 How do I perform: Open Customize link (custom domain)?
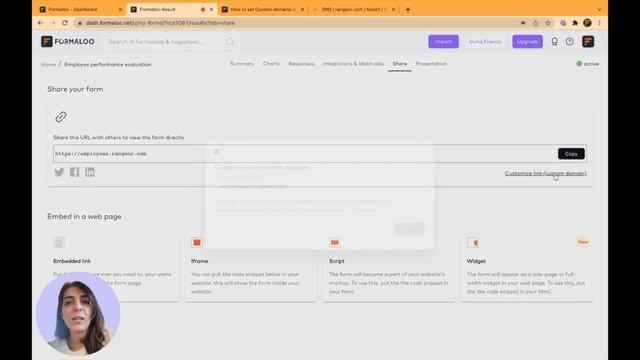tap(545, 173)
